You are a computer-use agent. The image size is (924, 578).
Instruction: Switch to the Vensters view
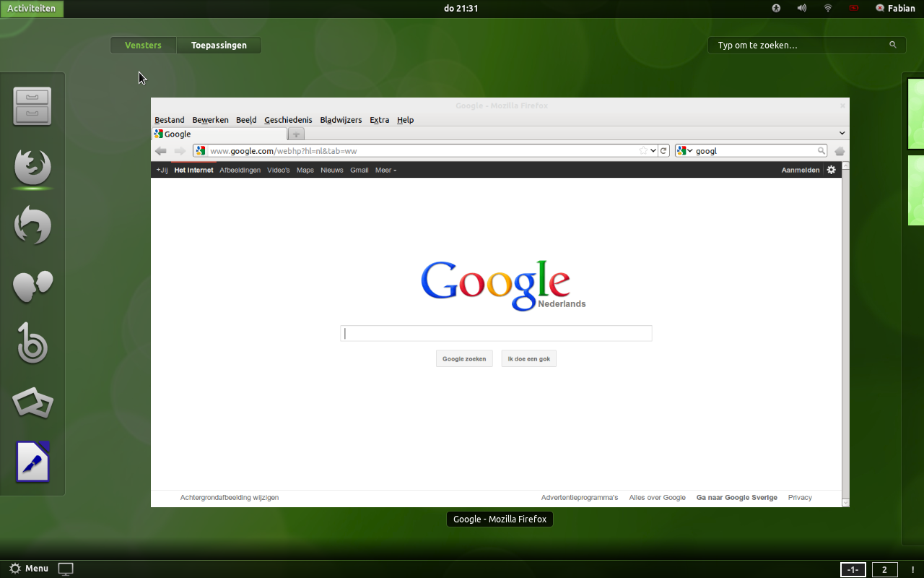tap(143, 45)
